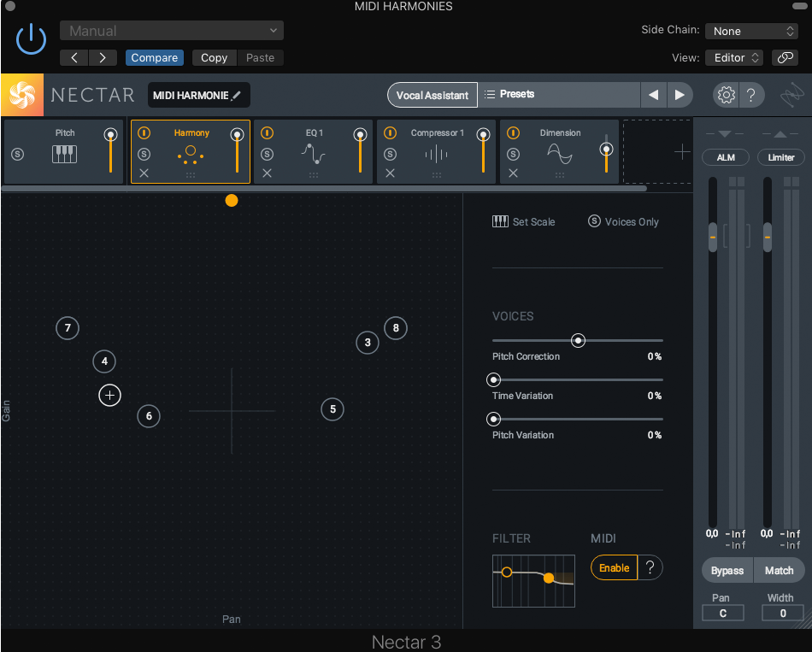812x652 pixels.
Task: Click the Compare button
Action: tap(155, 57)
